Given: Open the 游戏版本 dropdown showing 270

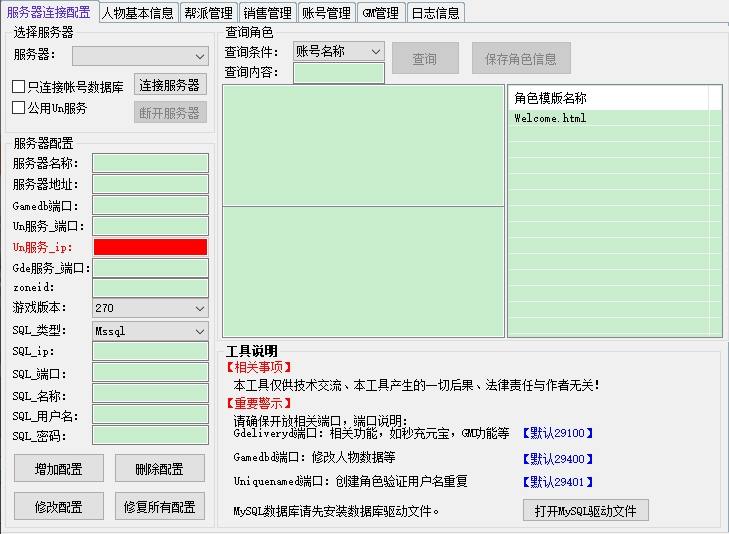Looking at the screenshot, I should pyautogui.click(x=150, y=308).
